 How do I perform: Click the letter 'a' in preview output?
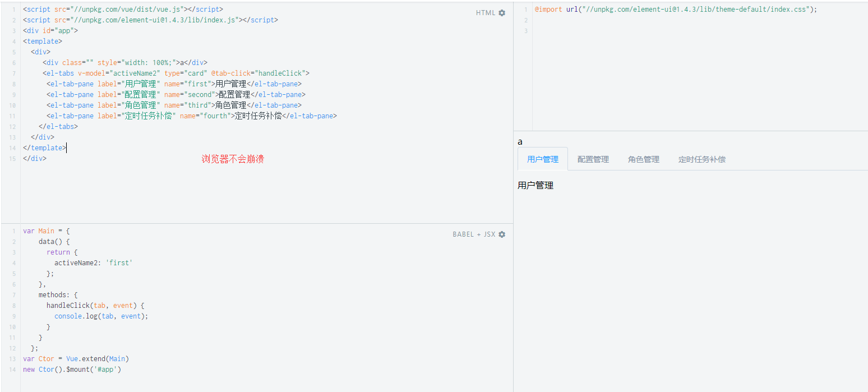(x=520, y=142)
